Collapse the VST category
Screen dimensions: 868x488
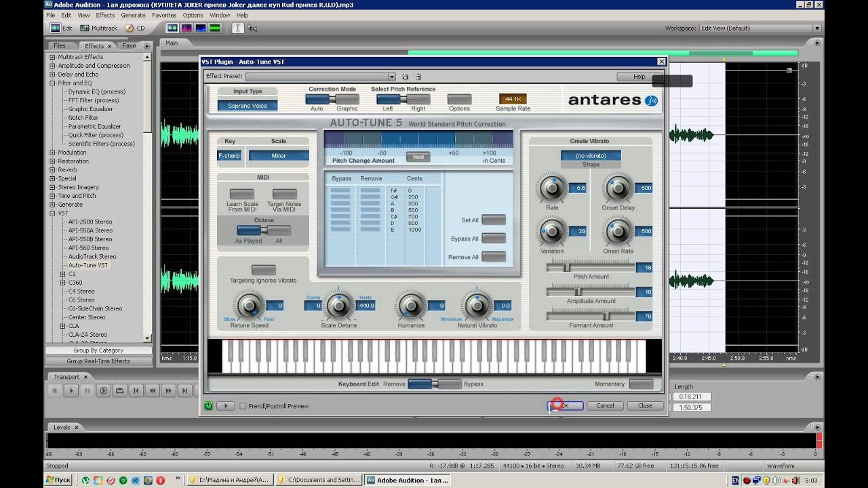(x=52, y=213)
